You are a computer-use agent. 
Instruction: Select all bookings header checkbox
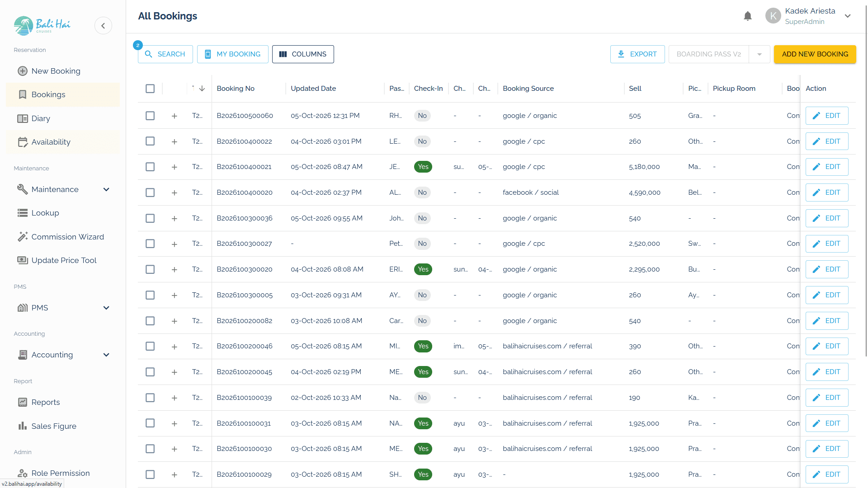coord(150,89)
